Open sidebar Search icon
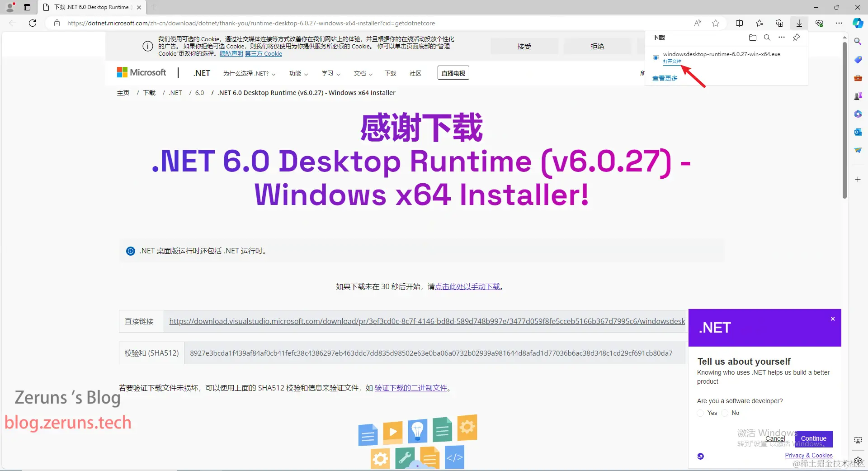 858,41
